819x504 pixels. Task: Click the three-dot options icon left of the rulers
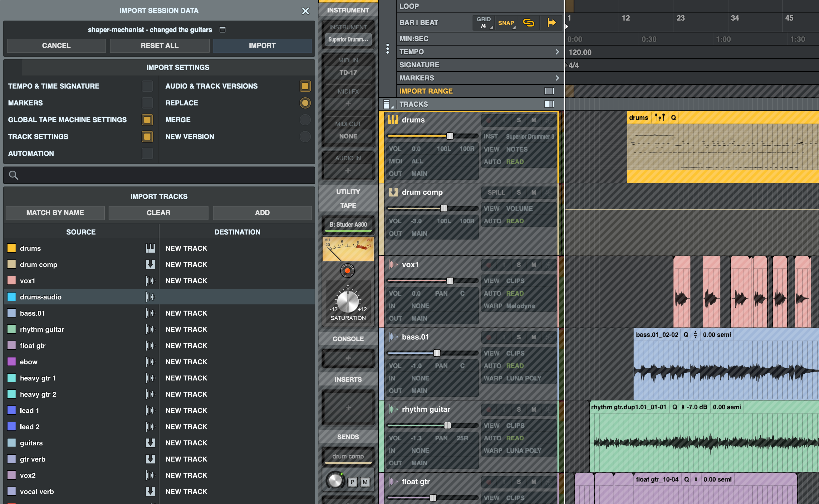387,49
